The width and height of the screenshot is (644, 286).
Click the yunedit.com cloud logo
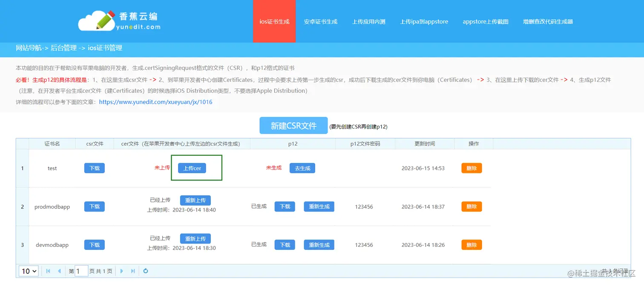(120, 20)
